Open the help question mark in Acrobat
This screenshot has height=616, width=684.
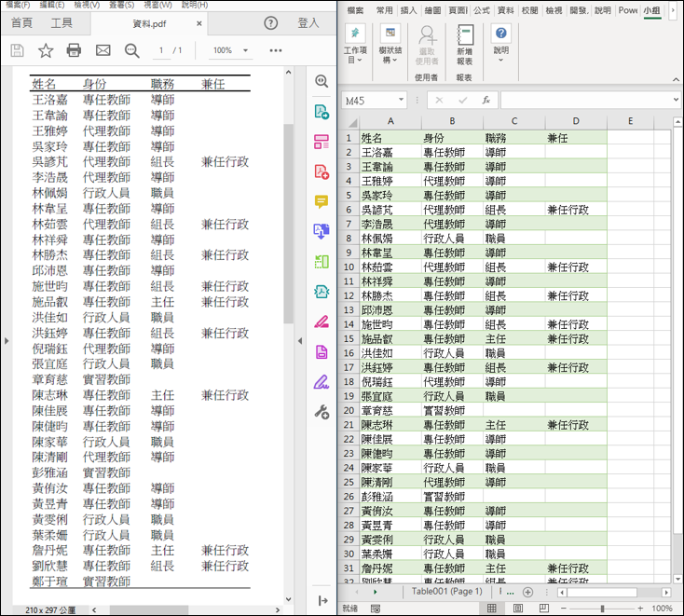click(271, 23)
